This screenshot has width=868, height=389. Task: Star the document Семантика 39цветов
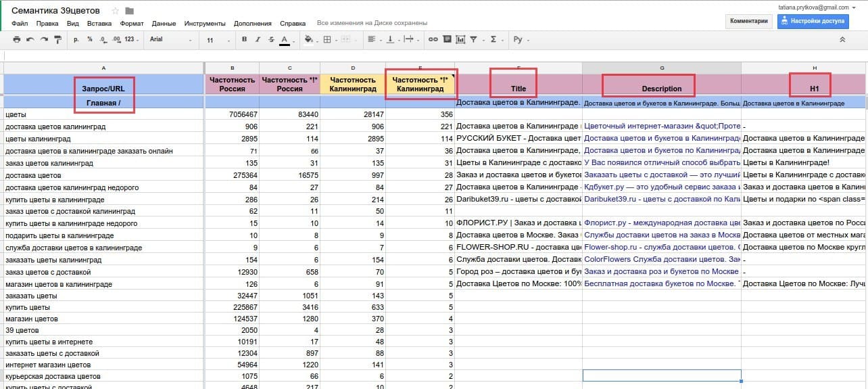tap(116, 11)
